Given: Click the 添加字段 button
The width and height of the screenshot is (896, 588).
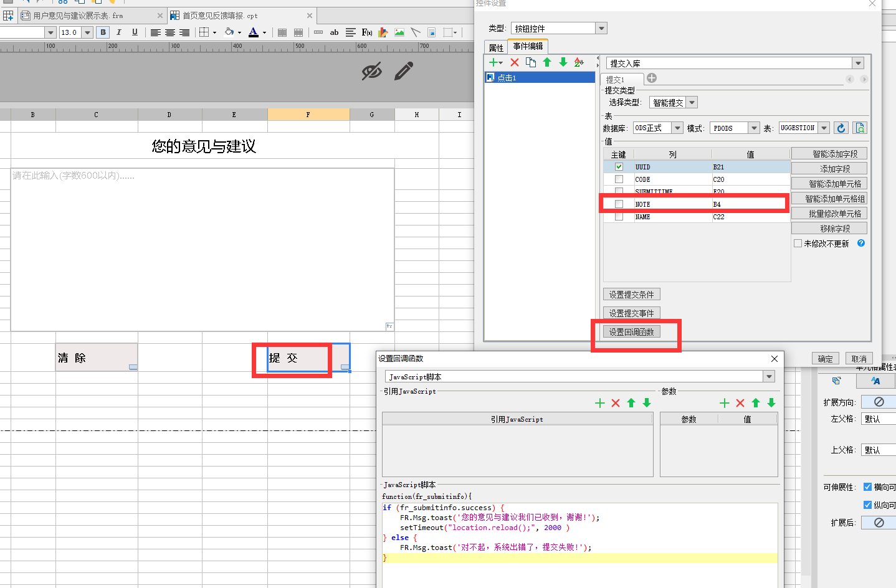Looking at the screenshot, I should (x=829, y=168).
